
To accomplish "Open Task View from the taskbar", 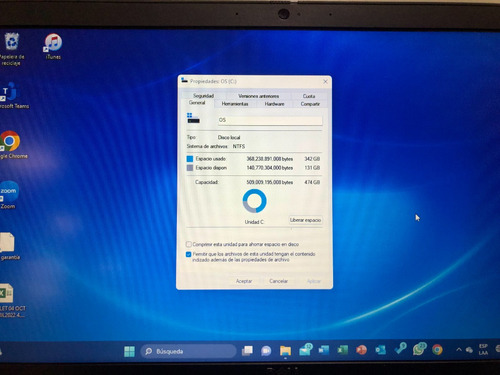I will pos(247,351).
